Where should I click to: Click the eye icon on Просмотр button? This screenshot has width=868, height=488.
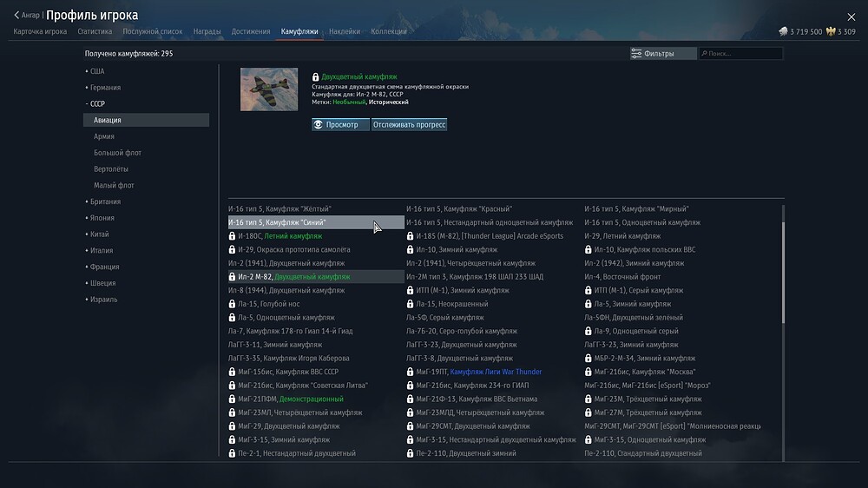coord(319,125)
